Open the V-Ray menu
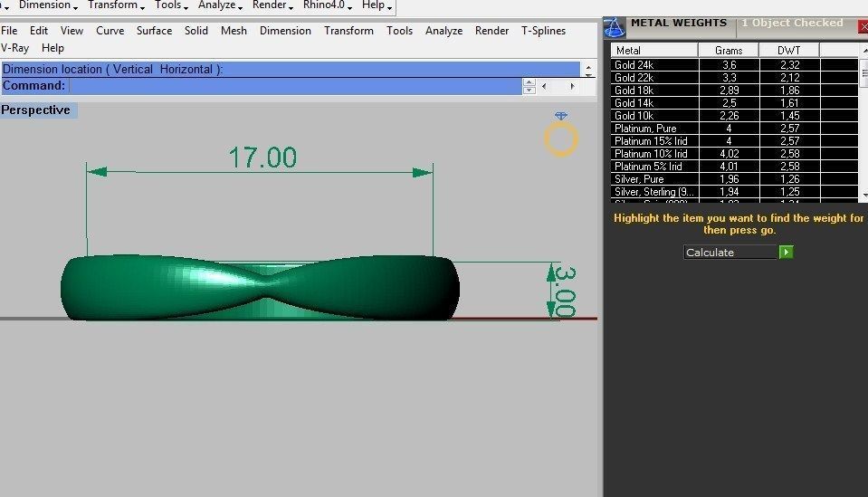The image size is (868, 497). (15, 48)
